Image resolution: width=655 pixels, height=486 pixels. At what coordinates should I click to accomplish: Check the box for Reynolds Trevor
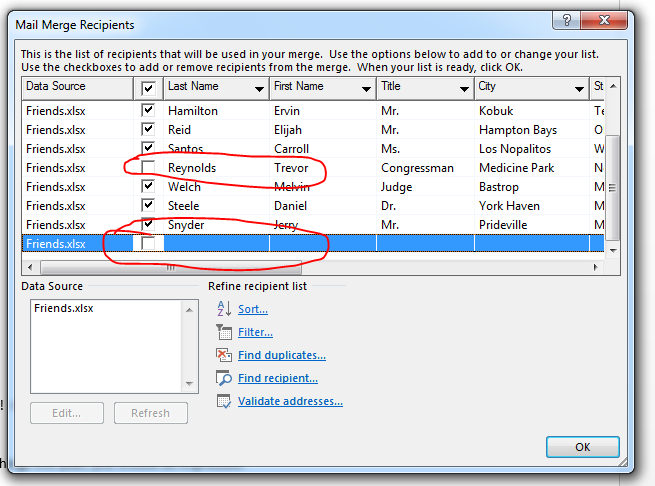(x=148, y=168)
